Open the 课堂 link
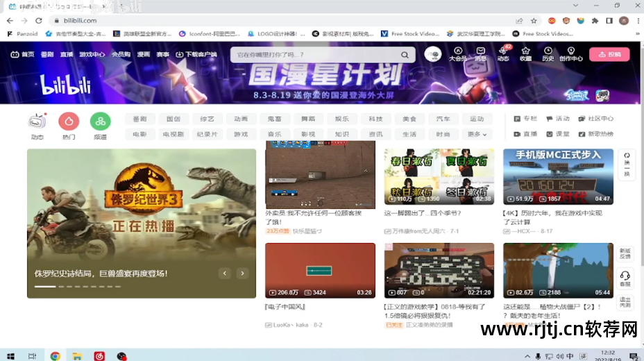Viewport: 644px width, 361px height. tap(558, 134)
